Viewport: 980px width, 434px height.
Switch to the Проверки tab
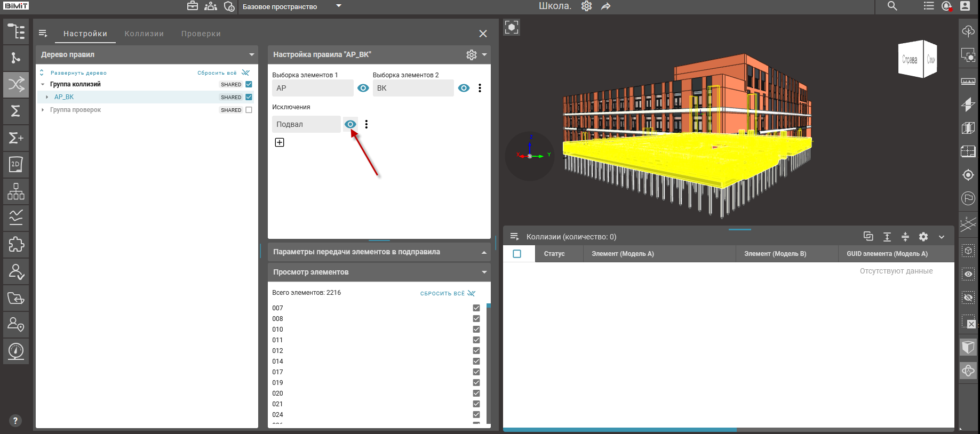(x=201, y=34)
